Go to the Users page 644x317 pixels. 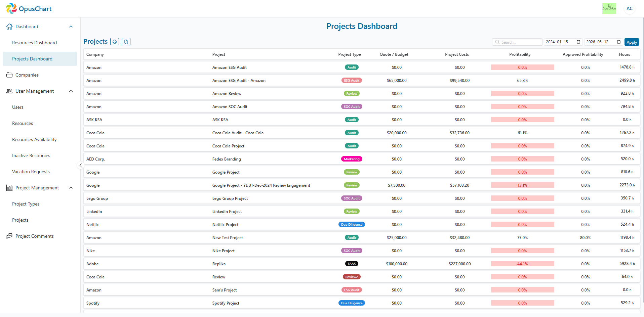click(x=40, y=107)
